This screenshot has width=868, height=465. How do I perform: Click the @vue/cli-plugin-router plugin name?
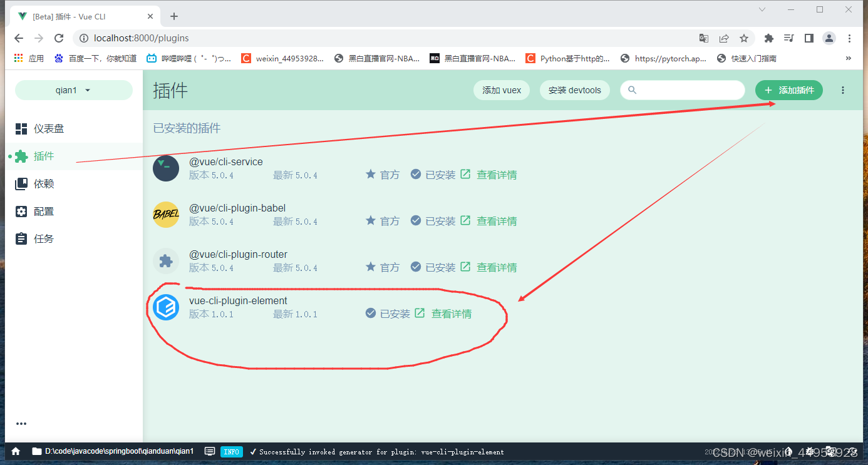coord(238,254)
